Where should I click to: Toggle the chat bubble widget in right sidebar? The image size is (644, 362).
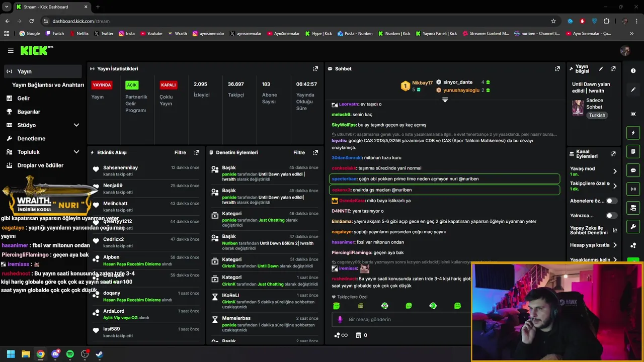(x=633, y=170)
